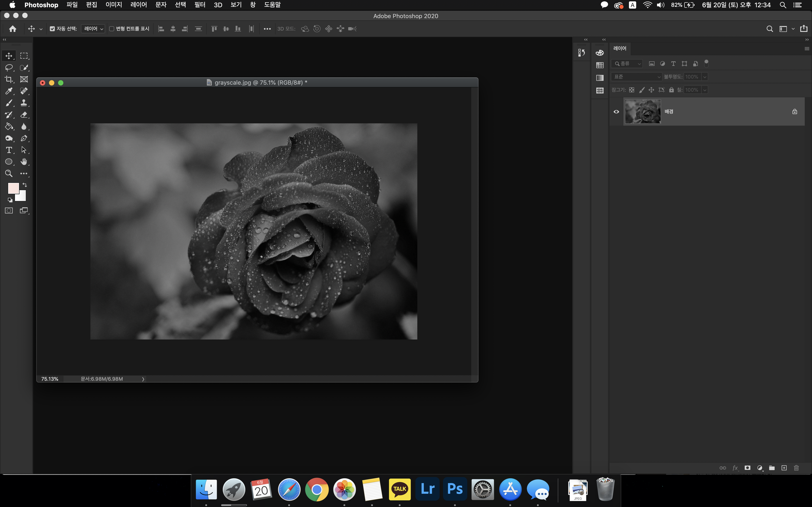Viewport: 812px width, 507px height.
Task: Open the 이미지 menu
Action: 114,5
